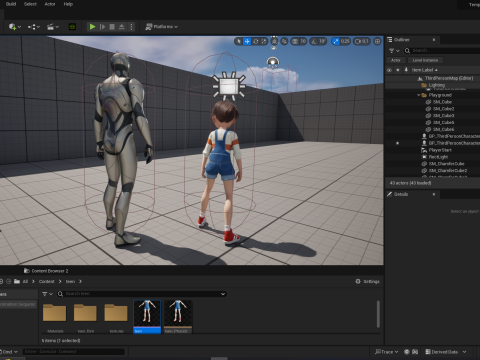Close the Details tab
This screenshot has height=360, width=480.
434,194
